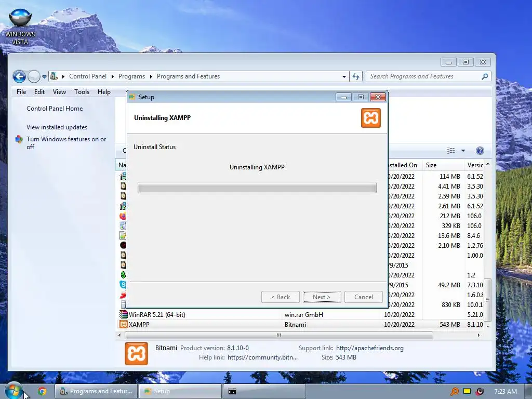532x399 pixels.
Task: Open the Windows Vista desktop shortcut icon
Action: pos(20,26)
